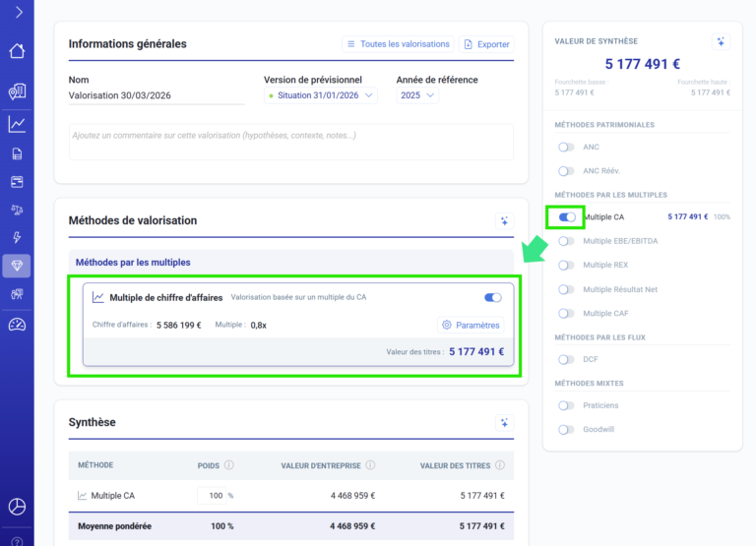Click the sparkle icon in Valeur de synthèse

pyautogui.click(x=721, y=41)
